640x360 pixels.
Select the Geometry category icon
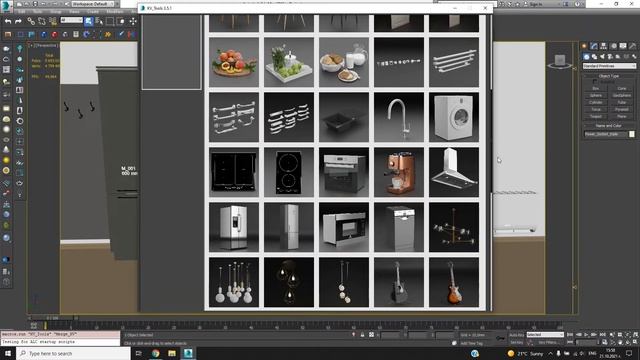[586, 57]
